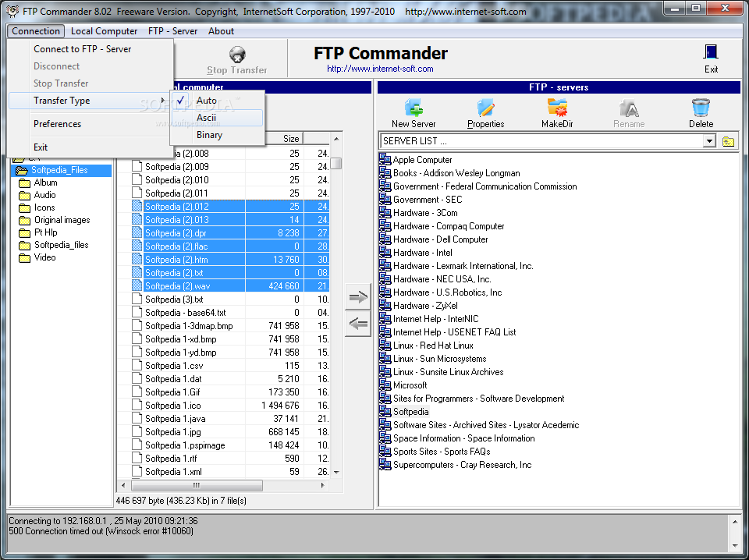Select file Softpedia 1-3dmap.bmp
Viewport: 749px width, 560px height.
[x=189, y=325]
